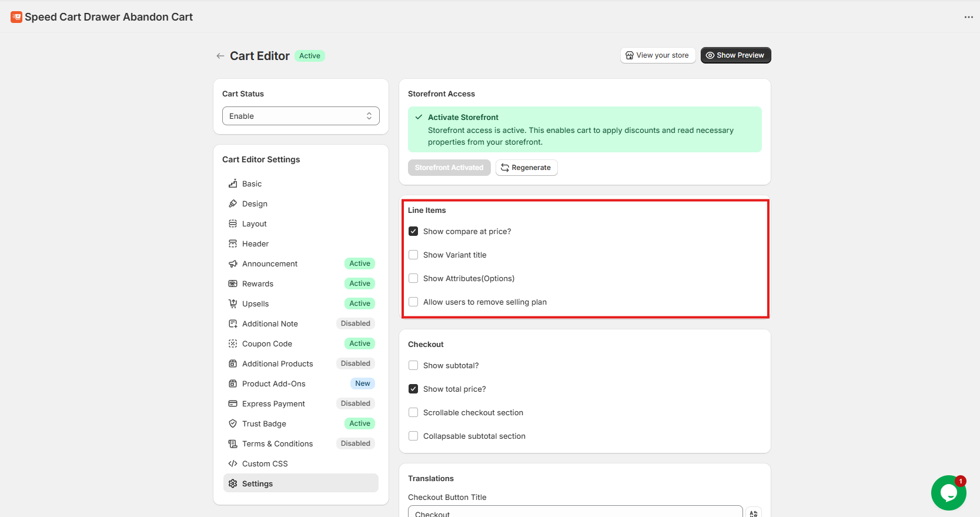The width and height of the screenshot is (980, 517).
Task: Click the Announcement megaphone icon
Action: click(x=233, y=263)
